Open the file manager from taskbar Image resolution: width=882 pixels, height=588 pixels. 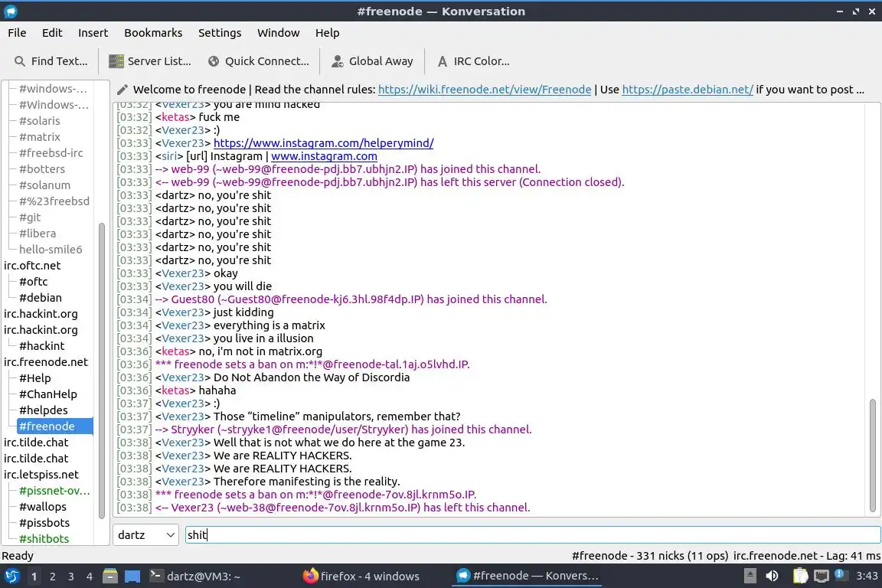click(x=110, y=577)
